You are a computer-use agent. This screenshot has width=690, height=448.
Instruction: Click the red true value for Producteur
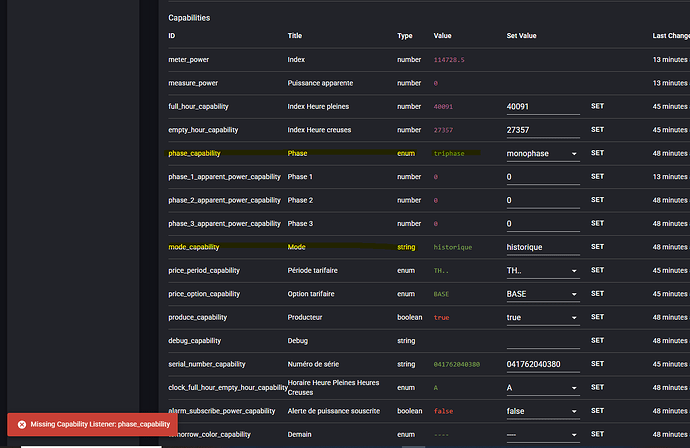441,317
